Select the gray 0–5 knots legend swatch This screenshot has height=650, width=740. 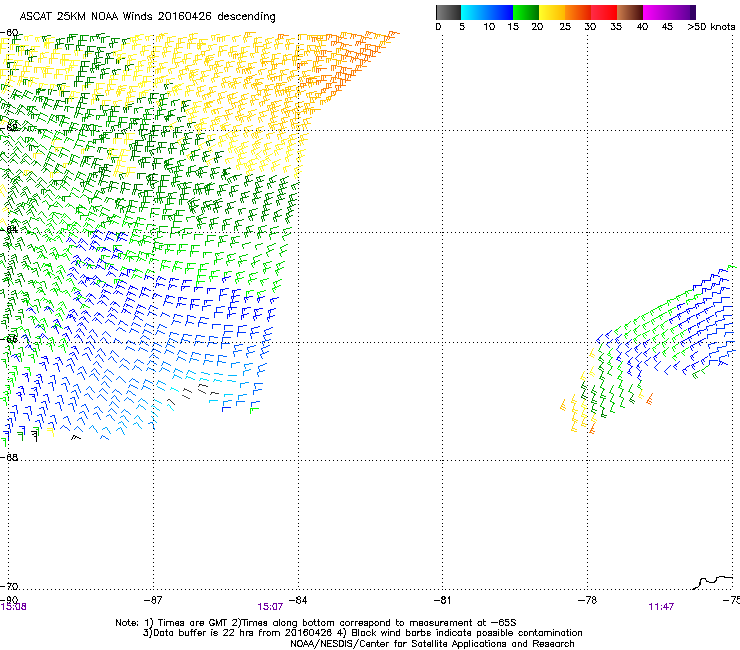(x=448, y=12)
